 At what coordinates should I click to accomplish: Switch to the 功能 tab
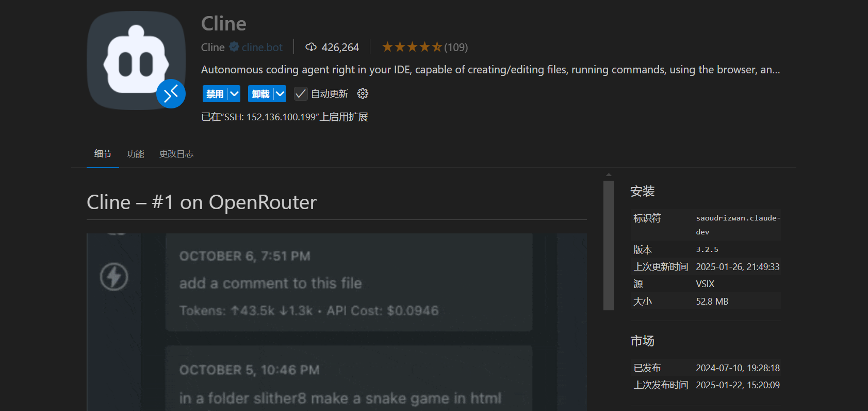click(135, 154)
